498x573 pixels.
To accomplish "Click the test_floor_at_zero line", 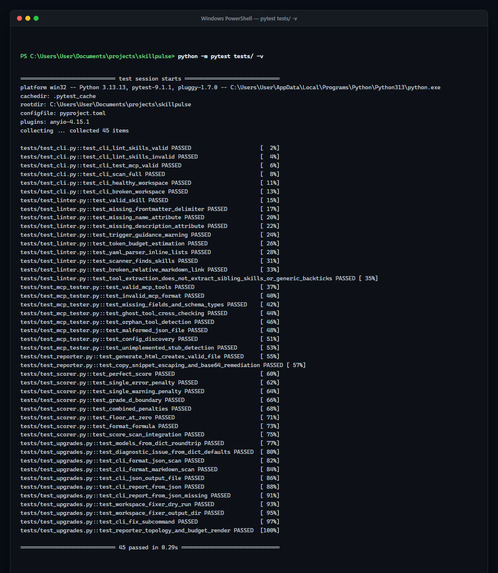I will (150, 417).
